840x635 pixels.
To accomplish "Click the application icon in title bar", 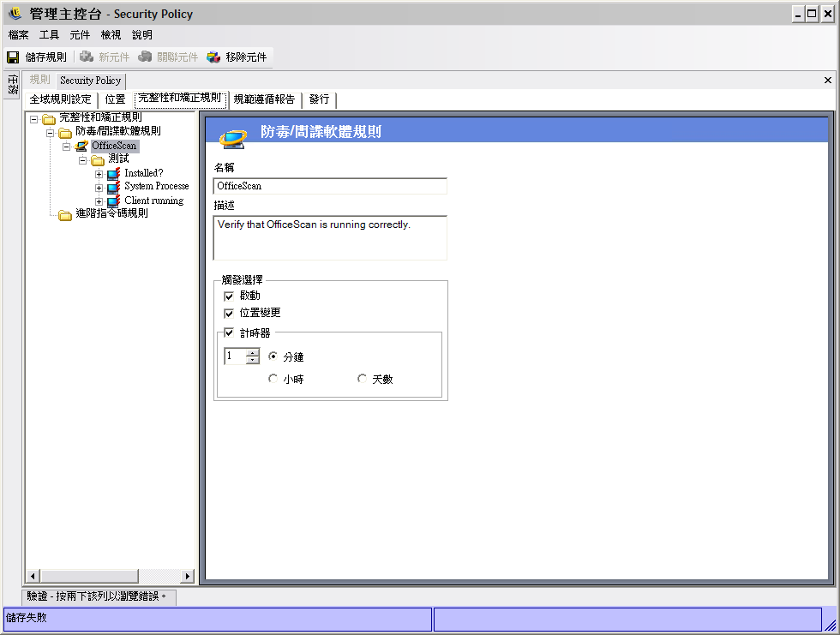I will pos(15,13).
